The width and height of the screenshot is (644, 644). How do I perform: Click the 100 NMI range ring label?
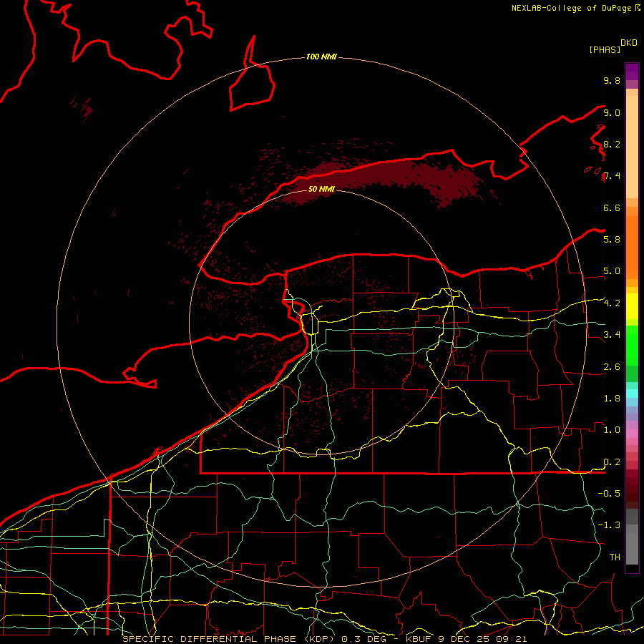(321, 57)
